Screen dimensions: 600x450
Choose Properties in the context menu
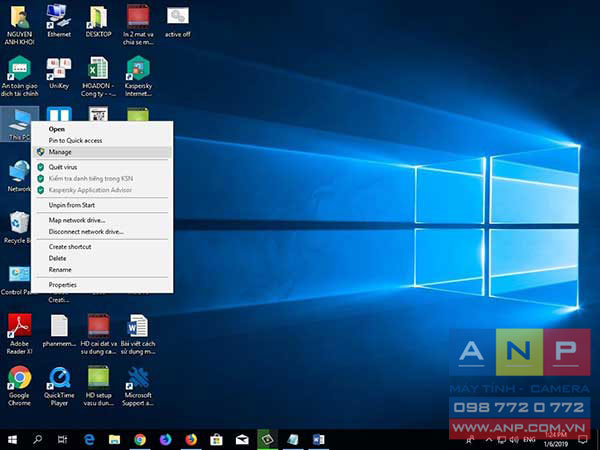(102, 285)
